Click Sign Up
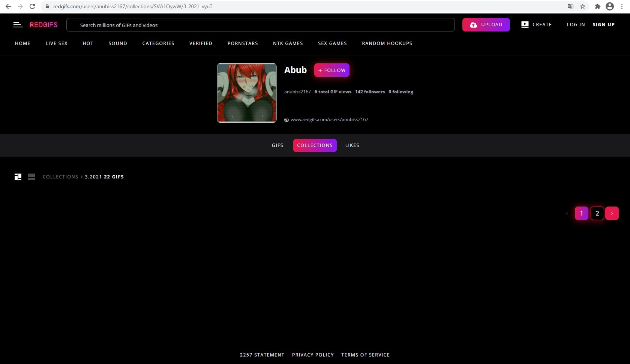630x364 pixels. click(x=603, y=25)
